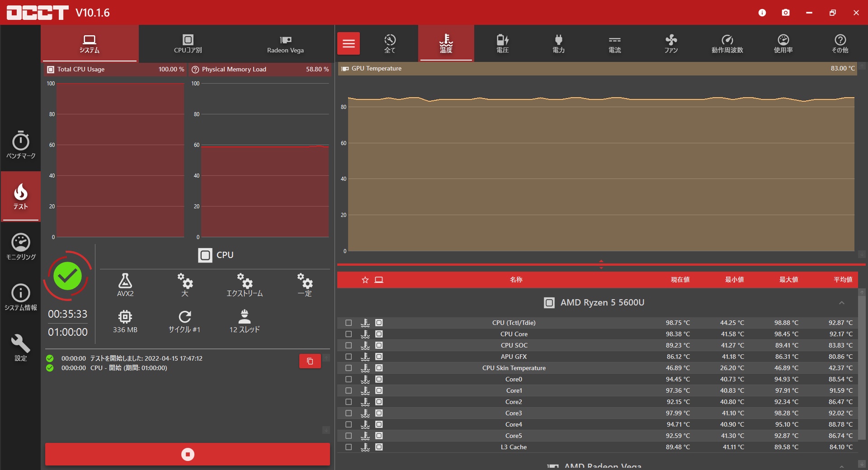This screenshot has width=868, height=470.
Task: Click scroll-down arrow of sensor table
Action: pos(862,464)
